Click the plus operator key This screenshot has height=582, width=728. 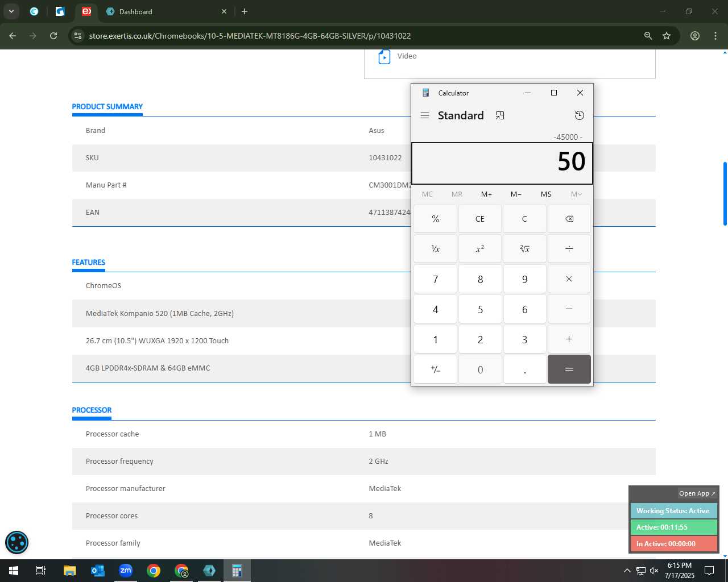pyautogui.click(x=569, y=339)
